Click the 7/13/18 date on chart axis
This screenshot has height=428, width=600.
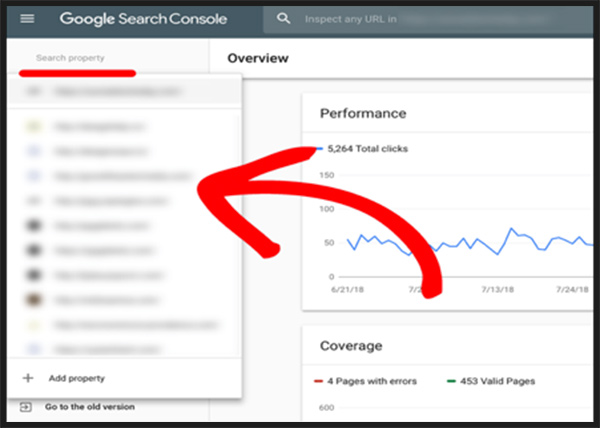pyautogui.click(x=497, y=290)
